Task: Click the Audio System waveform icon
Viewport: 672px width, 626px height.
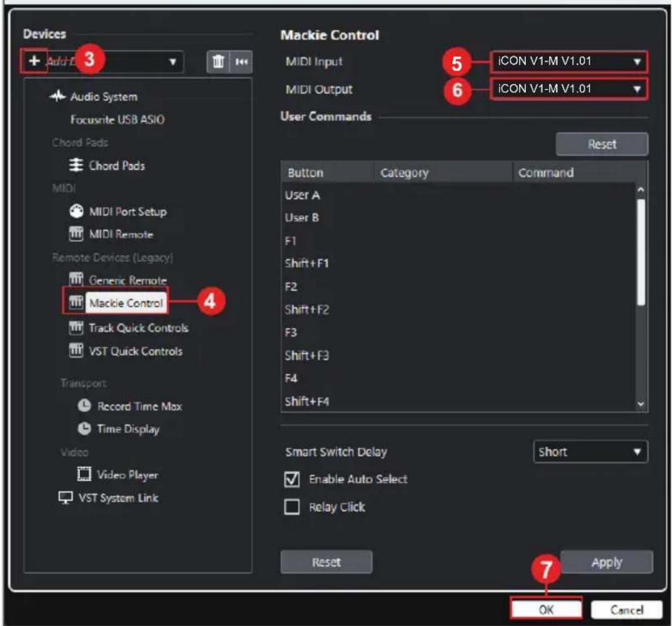Action: click(x=57, y=96)
